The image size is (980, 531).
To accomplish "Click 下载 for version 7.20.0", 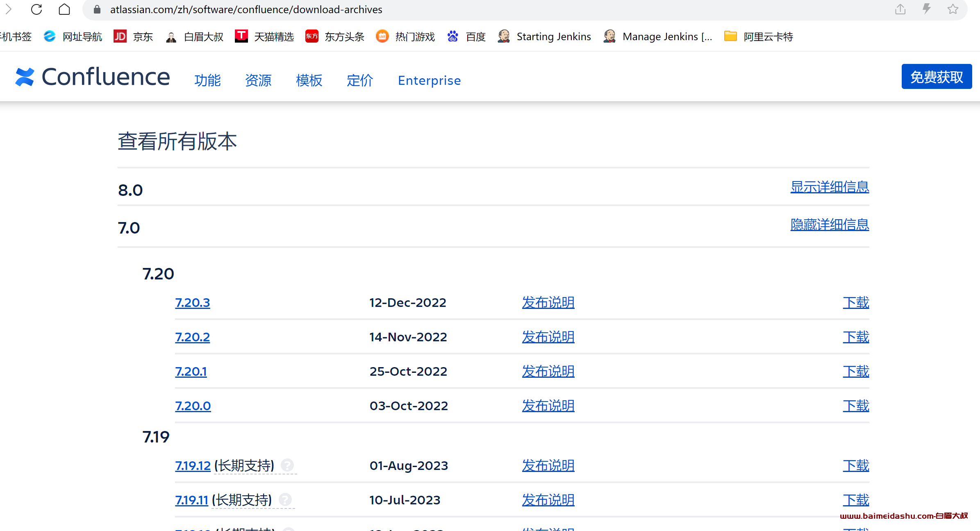I will click(x=856, y=406).
